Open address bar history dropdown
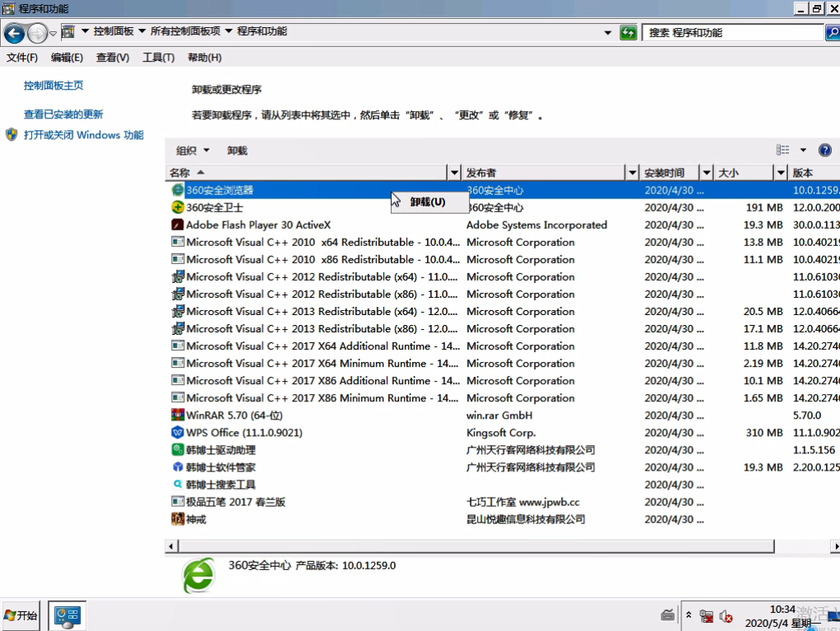Screen dimensions: 840x631 [x=607, y=33]
